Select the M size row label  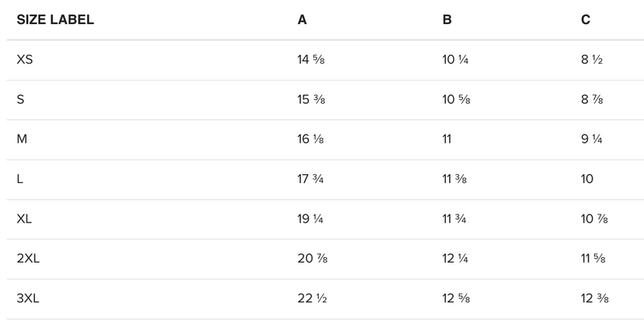[22, 139]
